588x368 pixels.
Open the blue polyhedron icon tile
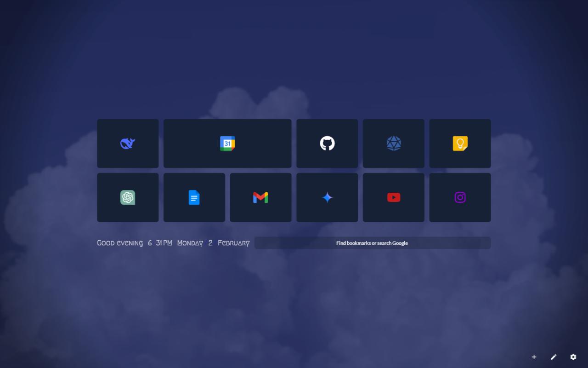pos(394,144)
